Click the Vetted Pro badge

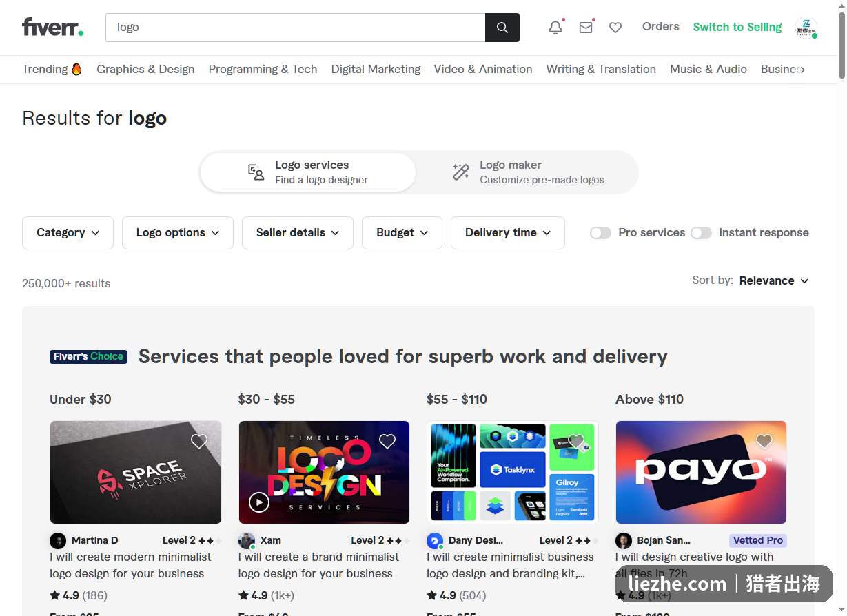758,540
